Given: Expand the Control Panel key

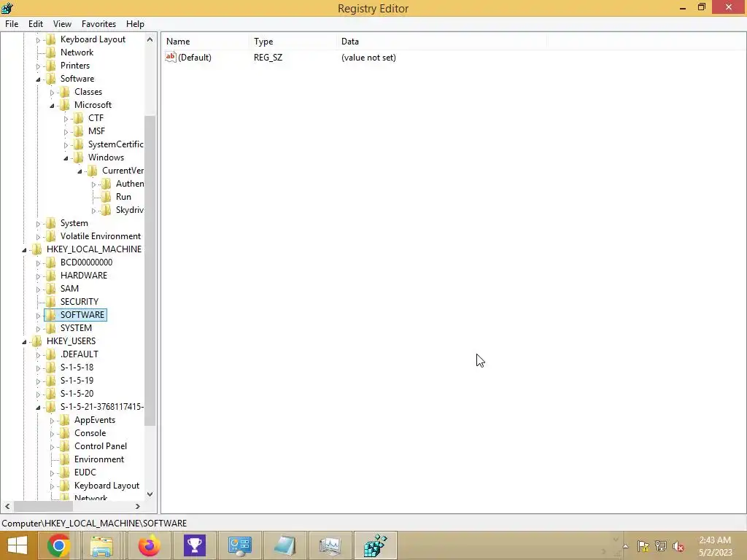Looking at the screenshot, I should pyautogui.click(x=52, y=447).
